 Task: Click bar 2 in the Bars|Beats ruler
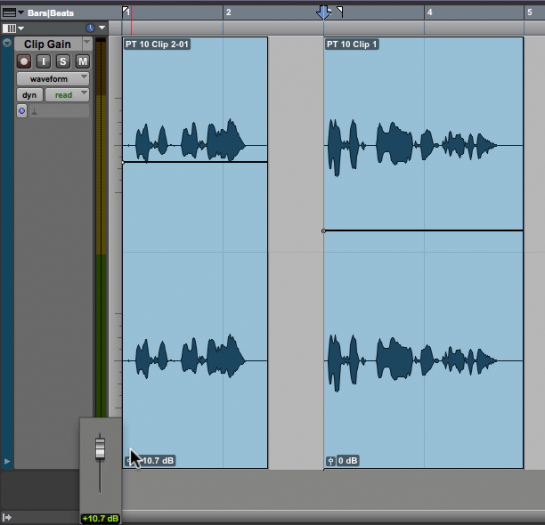tap(228, 13)
